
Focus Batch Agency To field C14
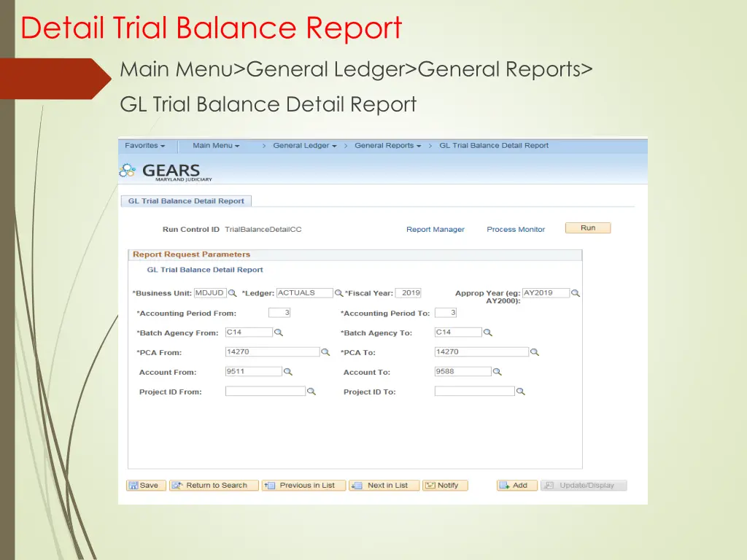pos(458,332)
